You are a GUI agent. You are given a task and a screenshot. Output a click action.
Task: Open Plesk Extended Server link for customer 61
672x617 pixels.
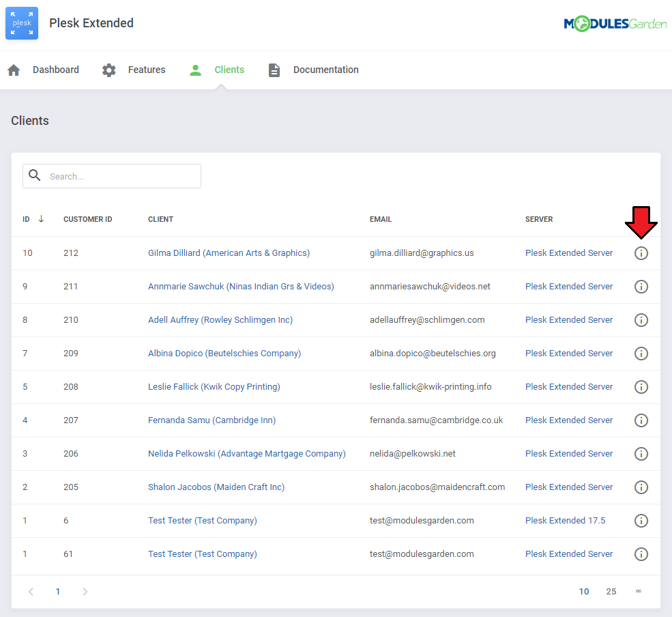pos(569,554)
